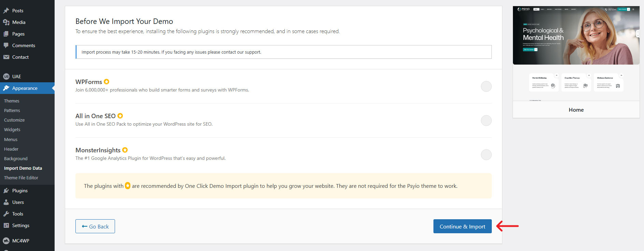Toggle the MonsterInsights plugin option
The height and width of the screenshot is (251, 644).
click(x=486, y=155)
